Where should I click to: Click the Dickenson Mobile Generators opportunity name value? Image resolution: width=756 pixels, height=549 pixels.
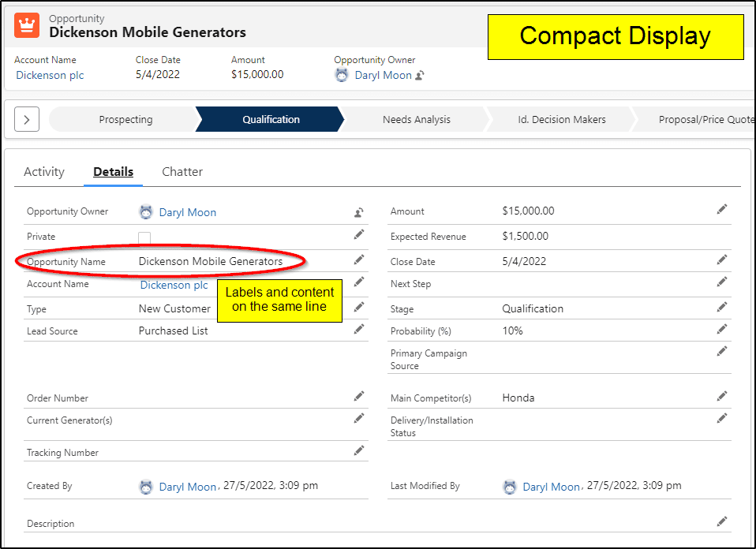[x=211, y=261]
